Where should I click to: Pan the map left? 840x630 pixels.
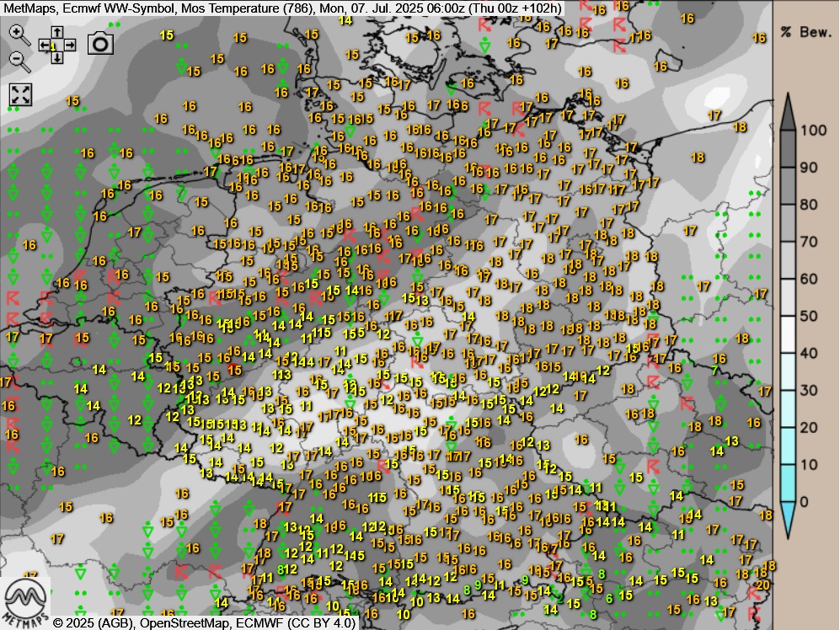coord(44,45)
